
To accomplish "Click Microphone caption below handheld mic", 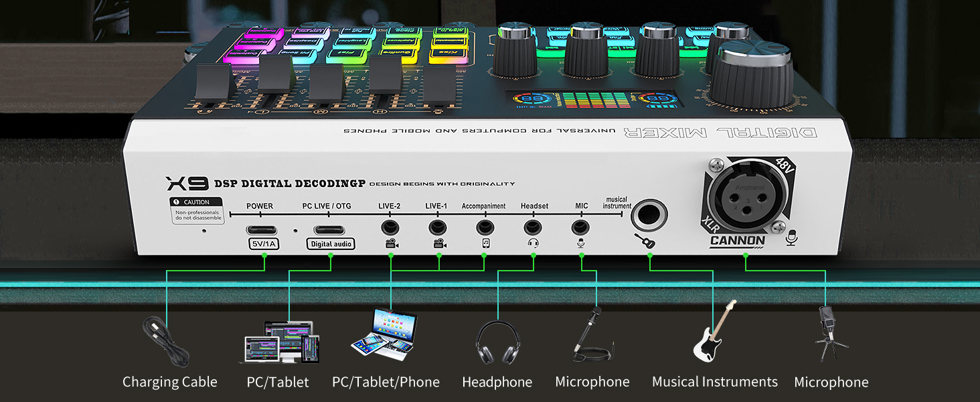I will pyautogui.click(x=592, y=382).
